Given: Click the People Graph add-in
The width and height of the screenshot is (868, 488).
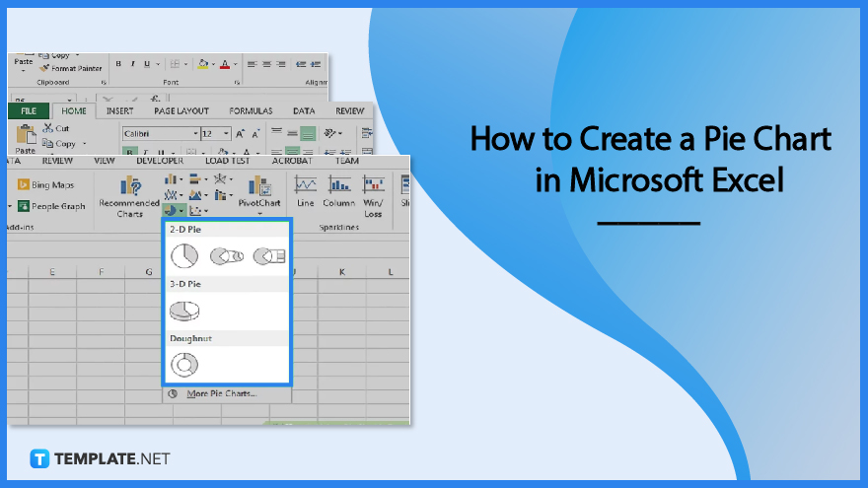Looking at the screenshot, I should (x=51, y=206).
